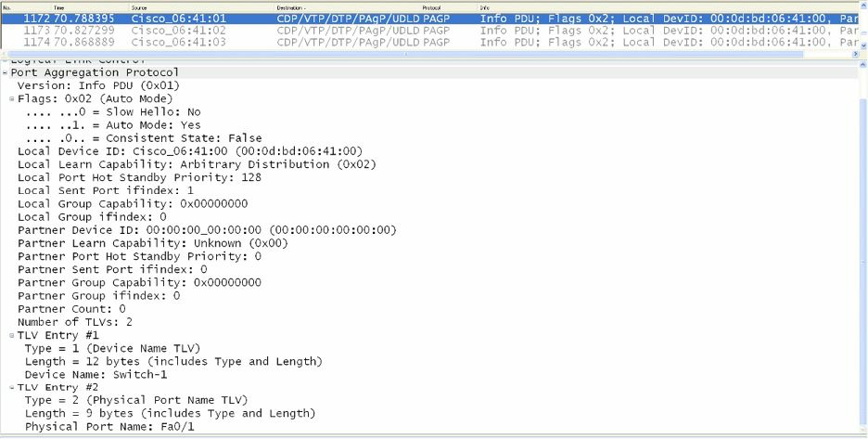Collapse TLV Entry #2 node
Image resolution: width=868 pixels, height=439 pixels.
tap(12, 387)
